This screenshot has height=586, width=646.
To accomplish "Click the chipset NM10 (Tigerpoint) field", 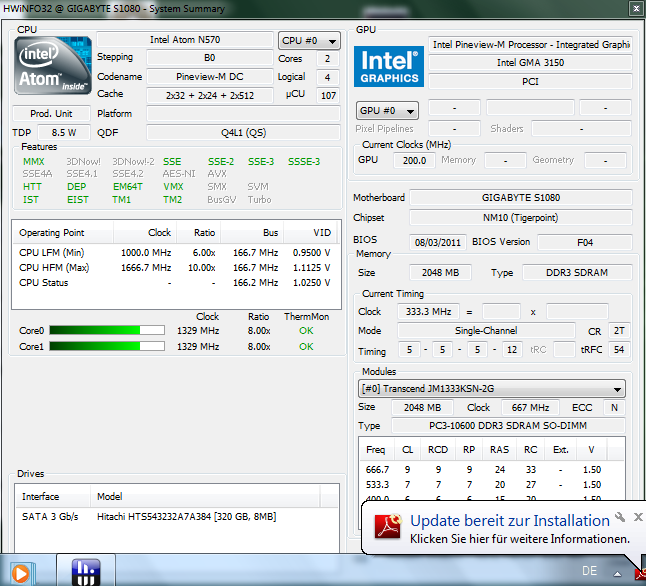I will [x=521, y=218].
